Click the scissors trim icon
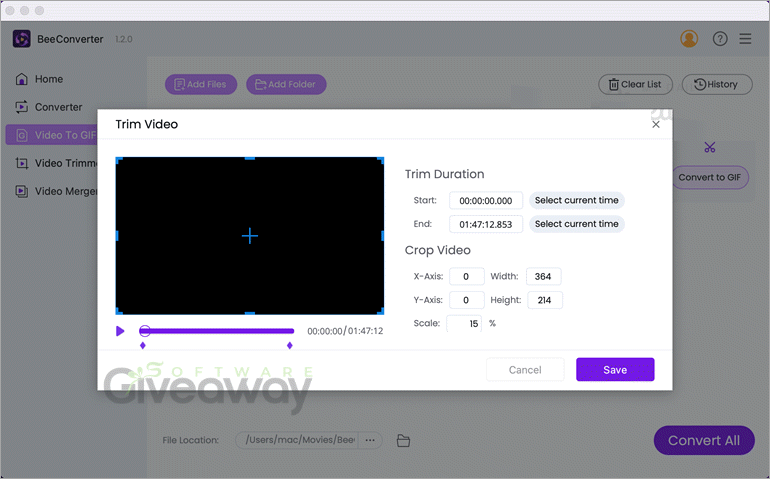This screenshot has height=479, width=770. [709, 148]
